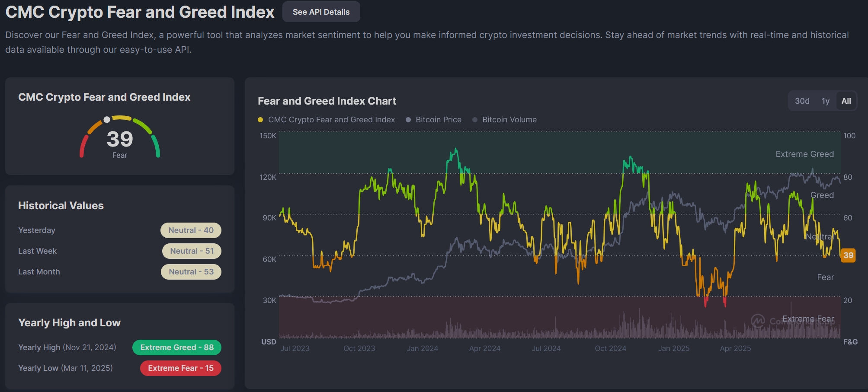The height and width of the screenshot is (392, 868).
Task: Click the F&G axis unit label
Action: pyautogui.click(x=850, y=342)
